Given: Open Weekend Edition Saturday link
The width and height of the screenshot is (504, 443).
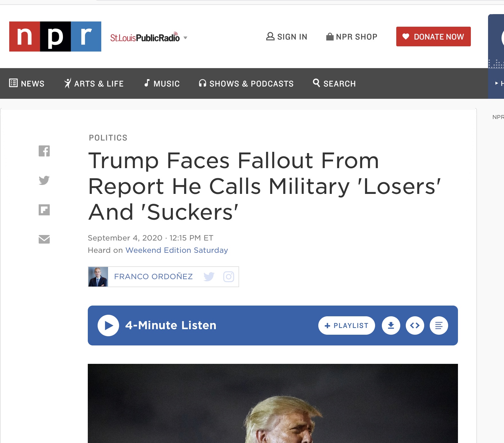Looking at the screenshot, I should pyautogui.click(x=177, y=250).
